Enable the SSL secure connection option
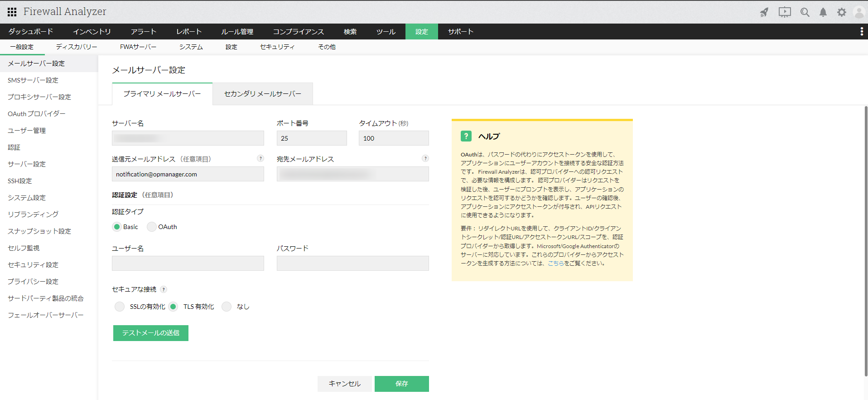 click(x=120, y=307)
